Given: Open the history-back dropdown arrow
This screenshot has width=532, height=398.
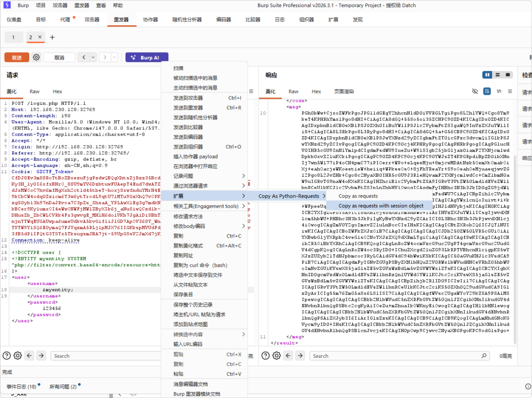Looking at the screenshot, I should tap(93, 57).
